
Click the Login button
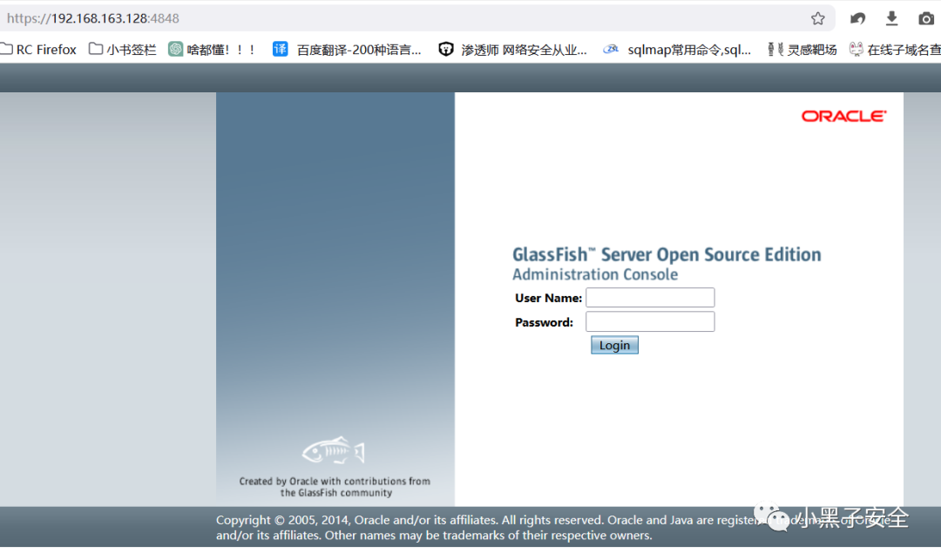tap(614, 345)
